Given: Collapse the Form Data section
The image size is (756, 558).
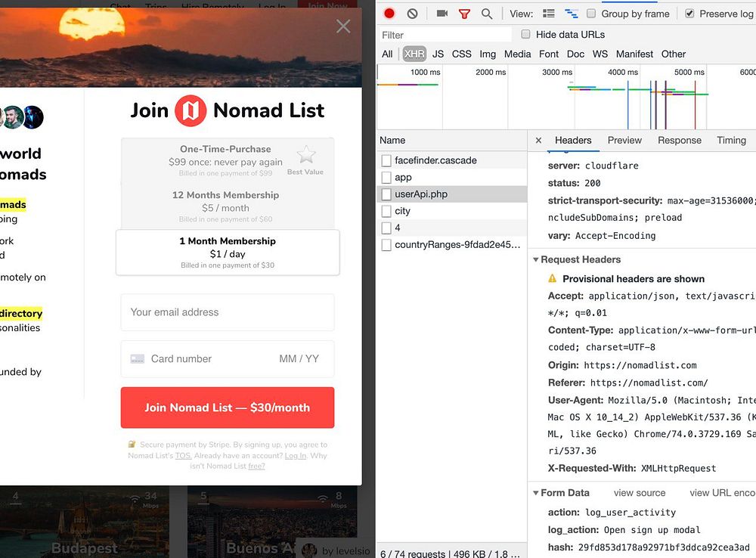Looking at the screenshot, I should pos(536,493).
